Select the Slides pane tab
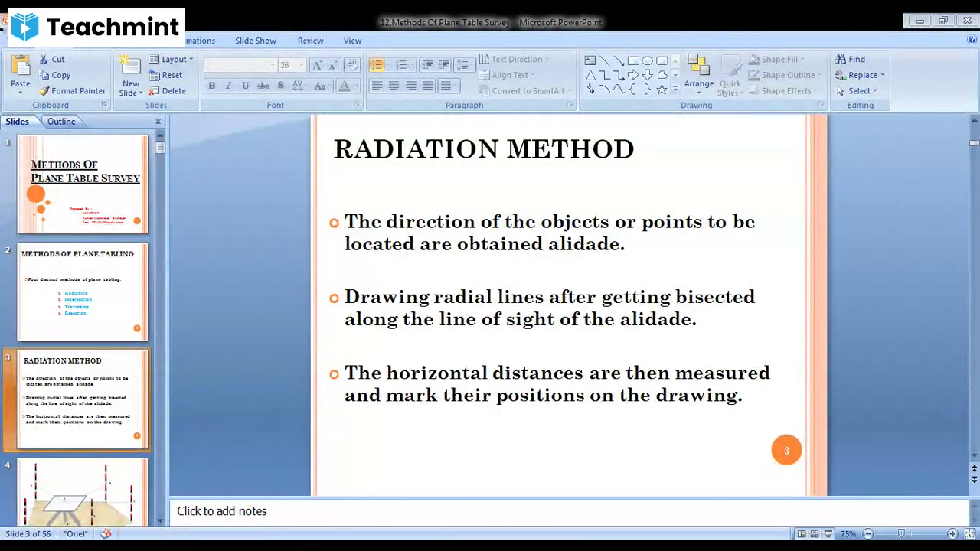The width and height of the screenshot is (980, 551). 17,122
